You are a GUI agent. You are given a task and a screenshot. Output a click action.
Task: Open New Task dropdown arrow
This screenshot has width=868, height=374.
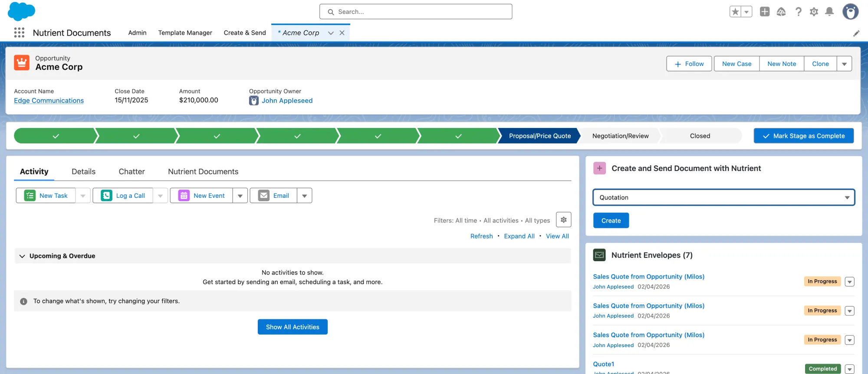(x=83, y=196)
